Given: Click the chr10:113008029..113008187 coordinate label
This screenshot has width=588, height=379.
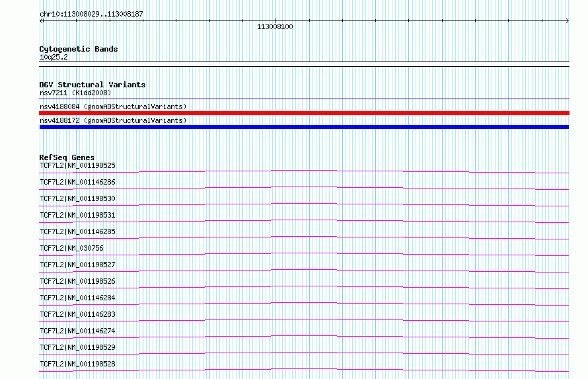Looking at the screenshot, I should [x=91, y=15].
